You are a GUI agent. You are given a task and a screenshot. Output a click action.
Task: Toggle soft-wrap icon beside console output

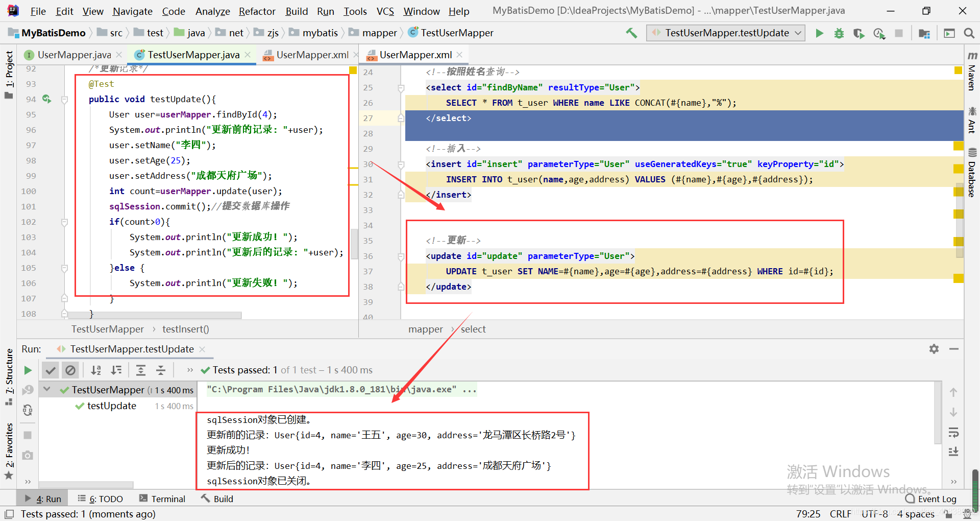point(953,433)
